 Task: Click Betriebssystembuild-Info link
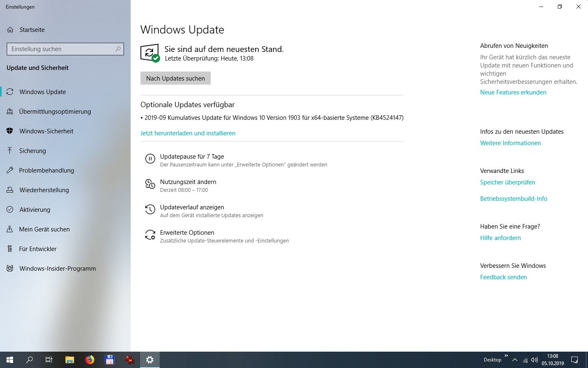point(514,199)
